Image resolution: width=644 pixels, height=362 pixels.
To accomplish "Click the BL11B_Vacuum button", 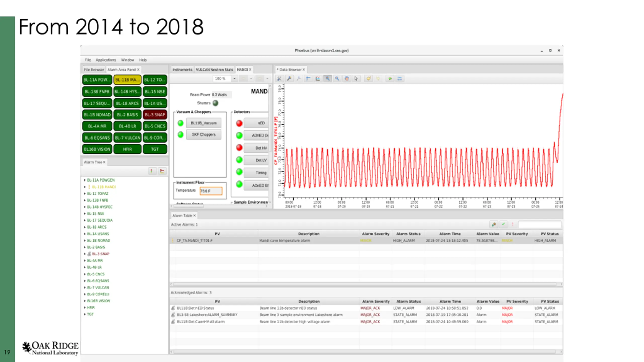I will (x=204, y=123).
